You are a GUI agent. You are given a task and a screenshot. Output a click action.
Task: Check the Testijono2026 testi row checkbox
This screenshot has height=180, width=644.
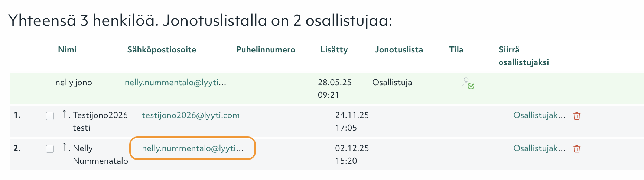[x=50, y=116]
